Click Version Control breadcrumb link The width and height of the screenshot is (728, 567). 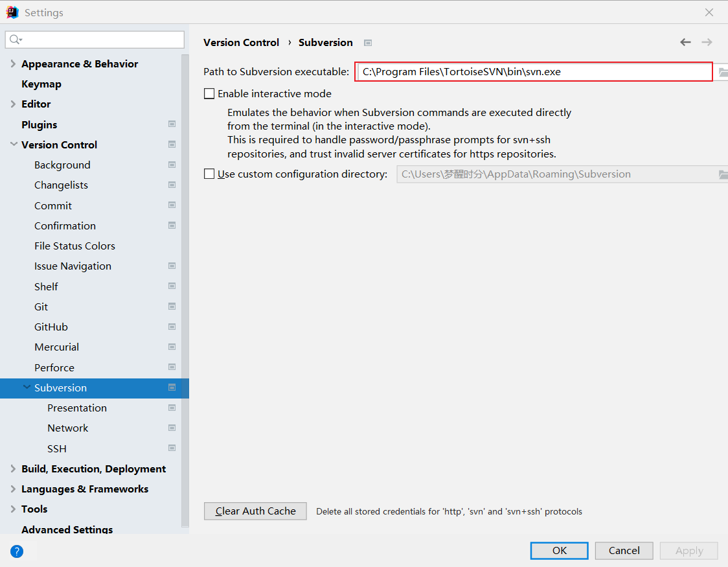click(x=242, y=43)
